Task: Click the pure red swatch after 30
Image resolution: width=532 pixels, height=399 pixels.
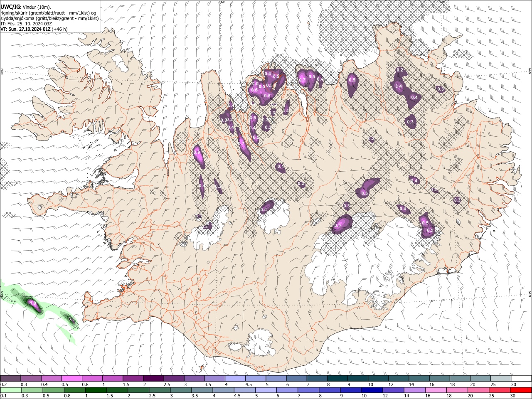Action: (521, 390)
